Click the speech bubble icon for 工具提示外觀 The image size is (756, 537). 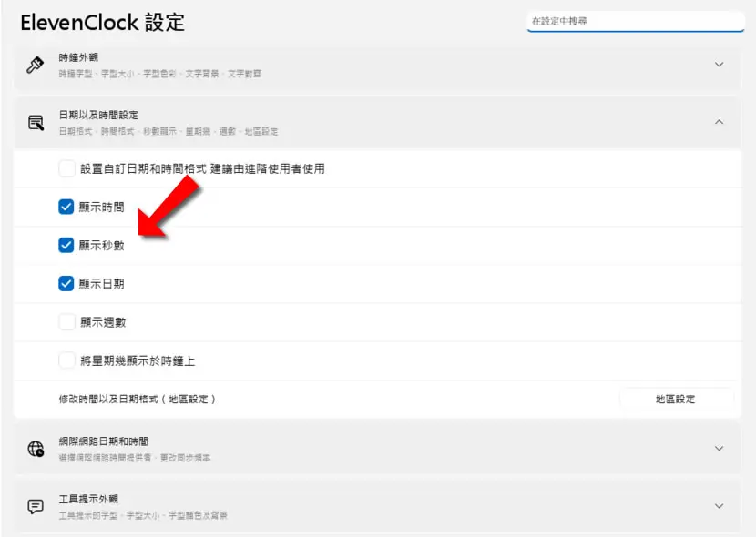click(36, 506)
